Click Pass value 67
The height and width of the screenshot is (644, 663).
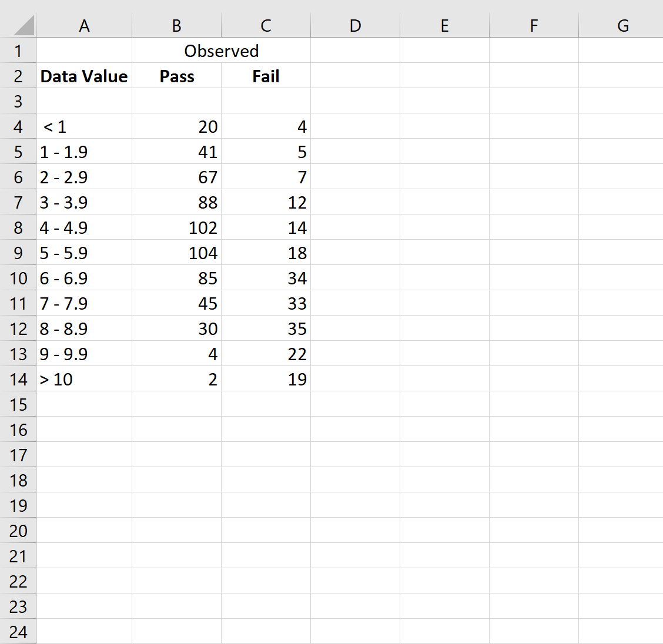coord(177,177)
